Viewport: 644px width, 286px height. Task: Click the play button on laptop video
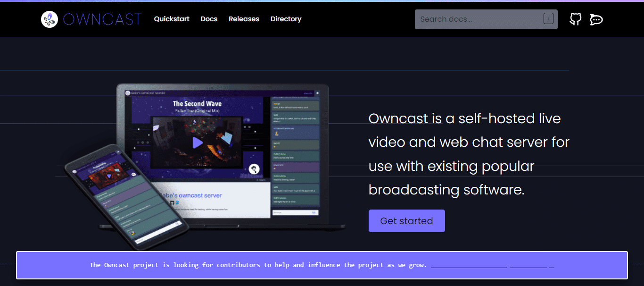[x=198, y=142]
